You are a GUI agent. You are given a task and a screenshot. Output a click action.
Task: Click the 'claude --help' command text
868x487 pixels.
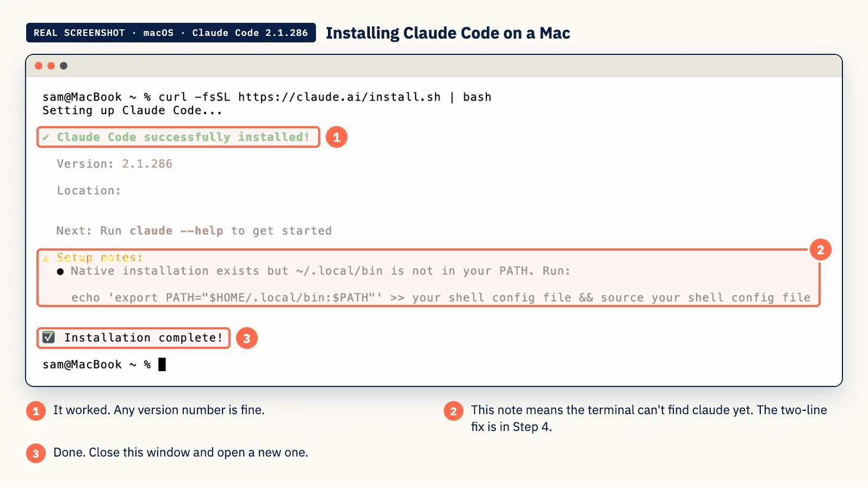coord(176,230)
